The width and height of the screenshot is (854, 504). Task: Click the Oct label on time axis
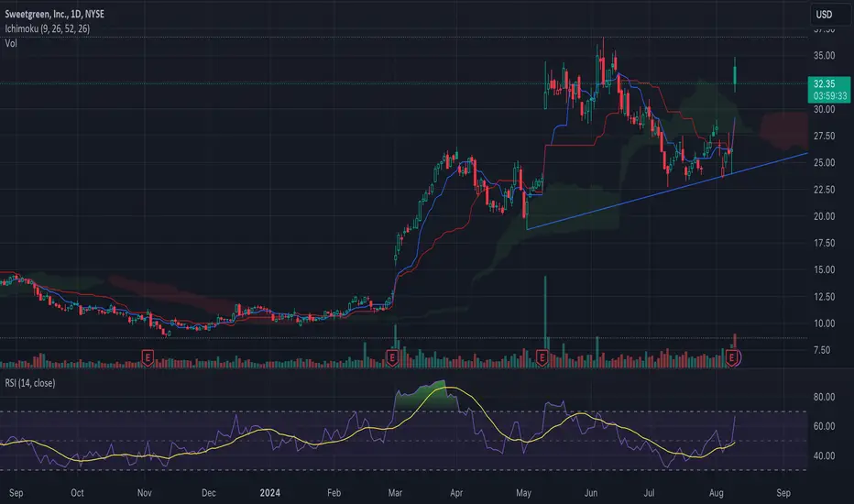77,493
